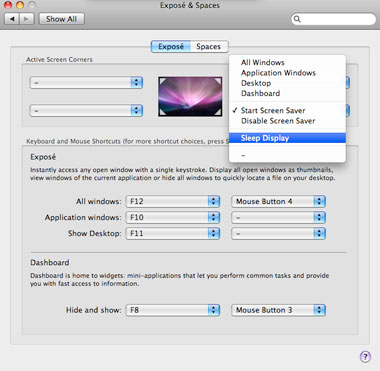
Task: Click the Show All button
Action: click(62, 19)
